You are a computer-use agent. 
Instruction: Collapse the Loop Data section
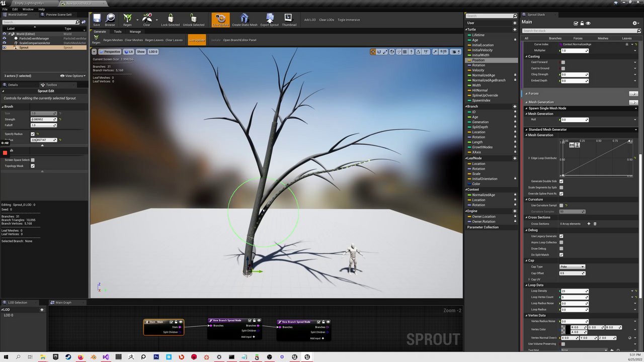click(527, 285)
